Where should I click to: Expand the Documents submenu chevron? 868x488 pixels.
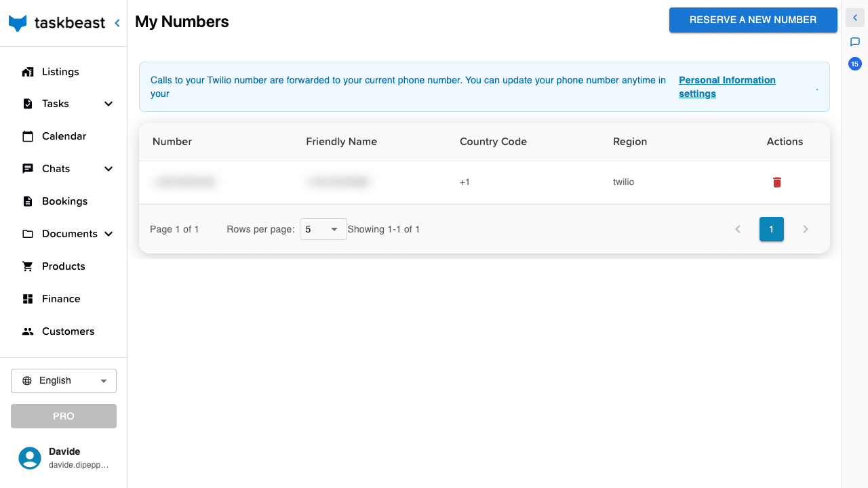tap(108, 234)
